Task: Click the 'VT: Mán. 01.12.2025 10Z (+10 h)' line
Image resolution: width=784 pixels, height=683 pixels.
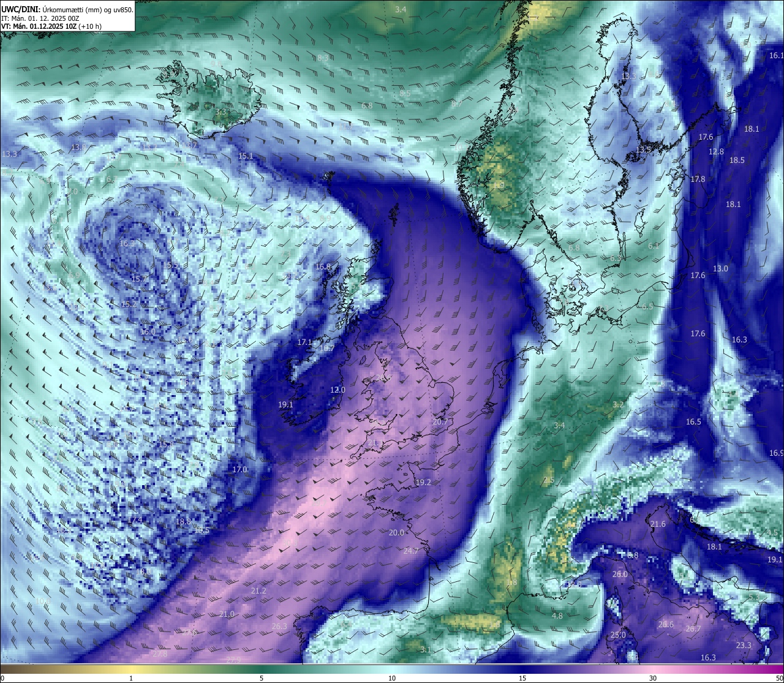Action: click(x=51, y=26)
